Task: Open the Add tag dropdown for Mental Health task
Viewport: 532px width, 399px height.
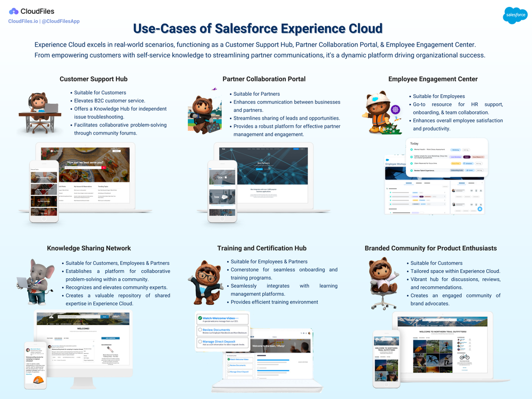Action: point(466,150)
